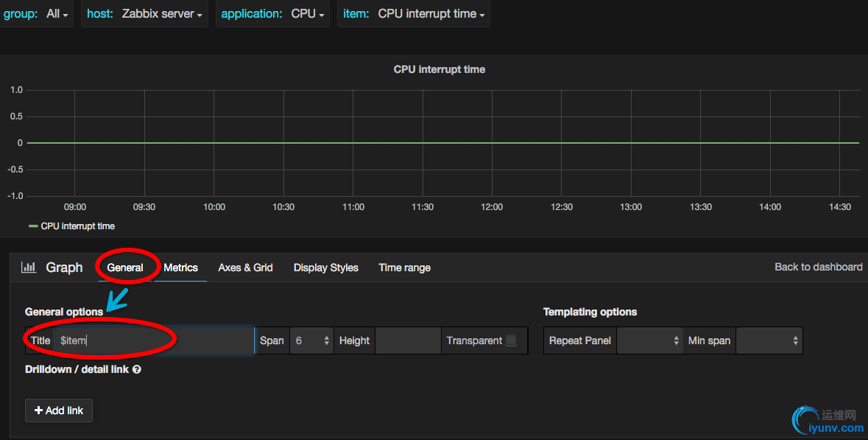868x440 pixels.
Task: Toggle the Transparent checkbox
Action: (x=511, y=341)
